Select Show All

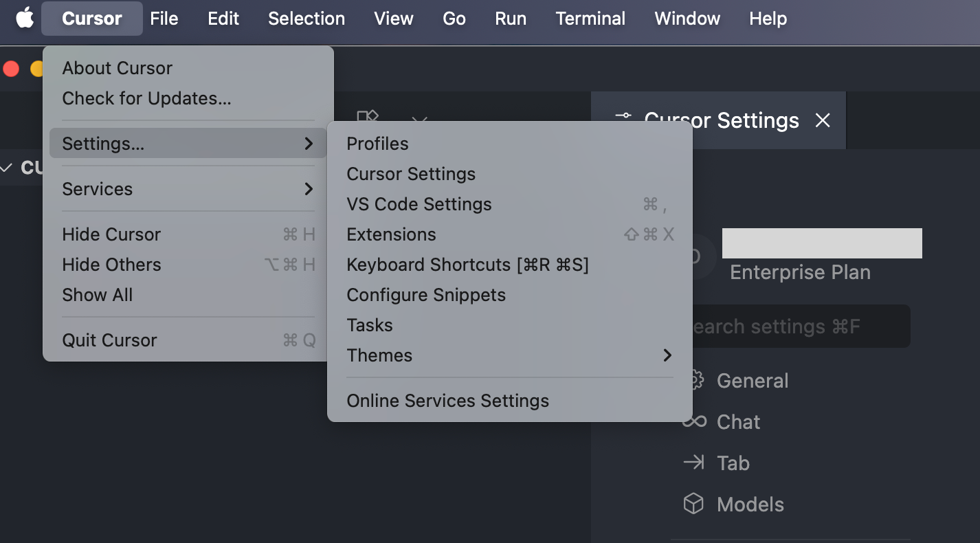coord(188,295)
